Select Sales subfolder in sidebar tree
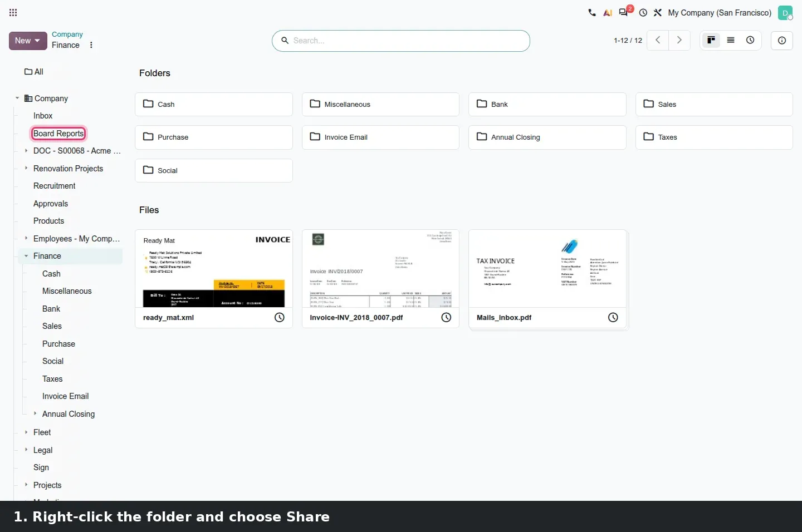The width and height of the screenshot is (802, 532). [52, 326]
